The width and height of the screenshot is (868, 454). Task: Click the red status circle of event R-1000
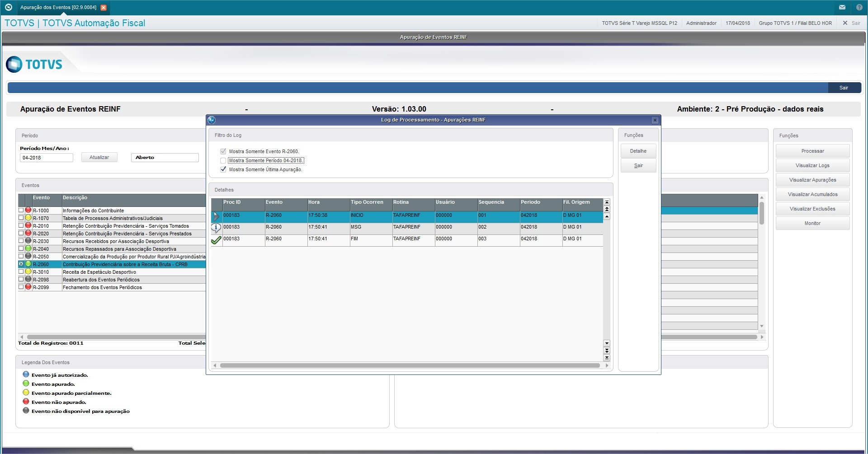(28, 211)
